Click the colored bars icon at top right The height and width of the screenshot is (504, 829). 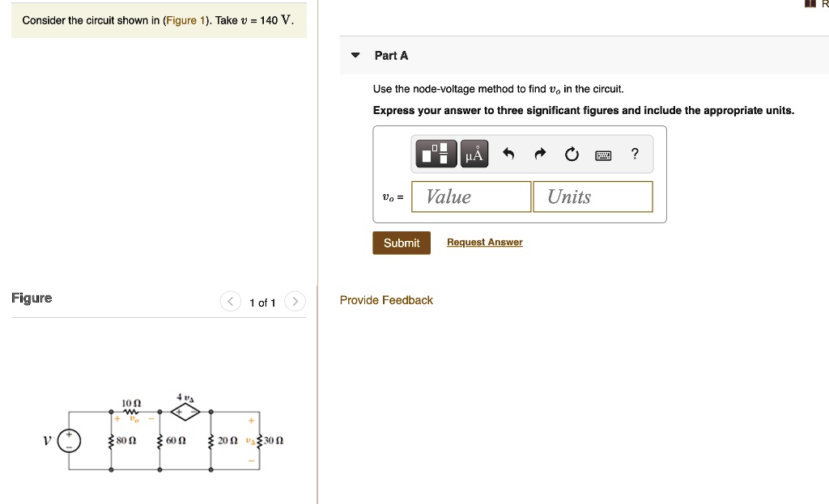[809, 4]
